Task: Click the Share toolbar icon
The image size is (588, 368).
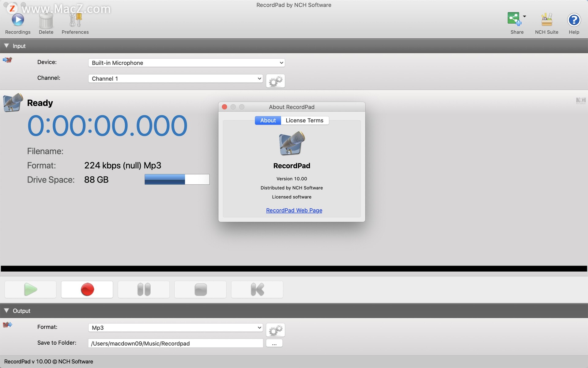Action: [514, 19]
